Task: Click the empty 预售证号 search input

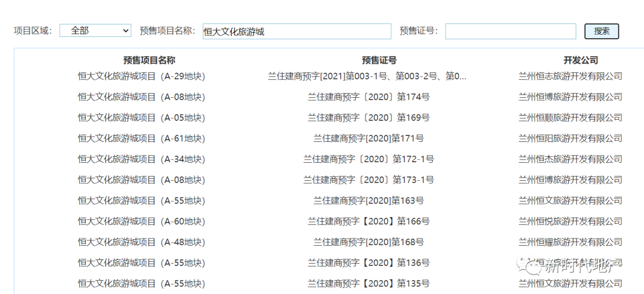Action: coord(510,31)
